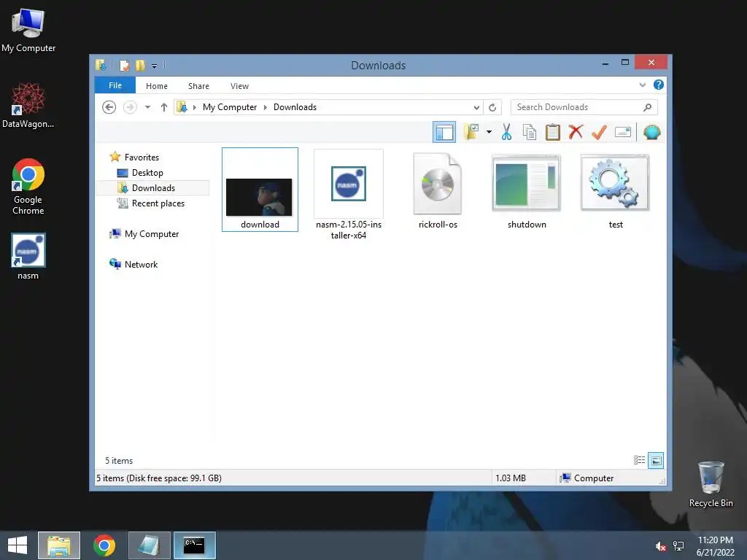Open the address bar history dropdown
747x560 pixels.
click(x=476, y=107)
